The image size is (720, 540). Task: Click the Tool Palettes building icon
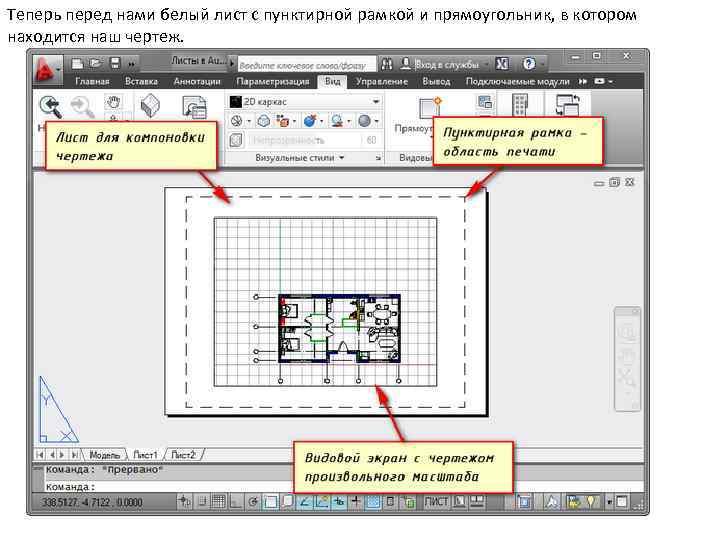(x=520, y=105)
